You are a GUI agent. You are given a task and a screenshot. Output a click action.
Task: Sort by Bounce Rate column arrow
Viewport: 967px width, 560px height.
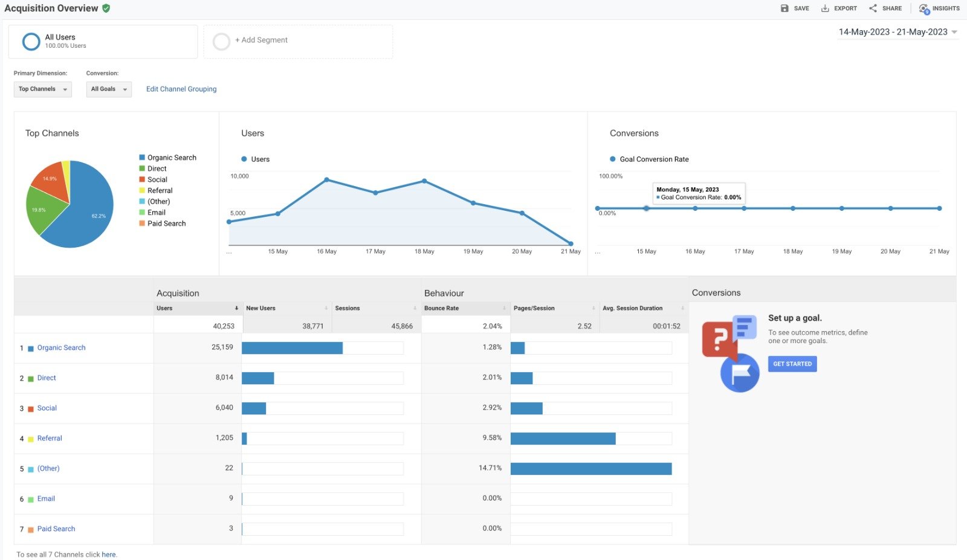coord(504,308)
